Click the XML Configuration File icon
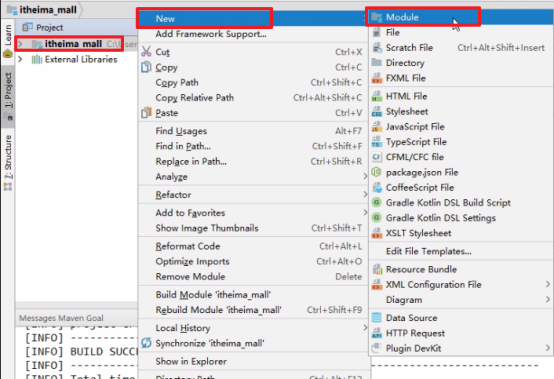This screenshot has width=554, height=379. click(x=377, y=285)
